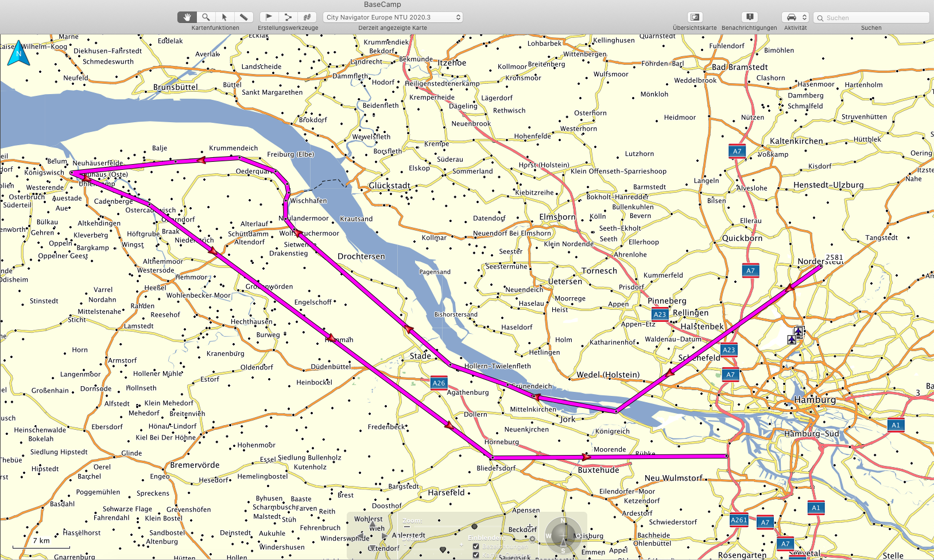Click the Bremervörde town label
934x560 pixels.
195,465
